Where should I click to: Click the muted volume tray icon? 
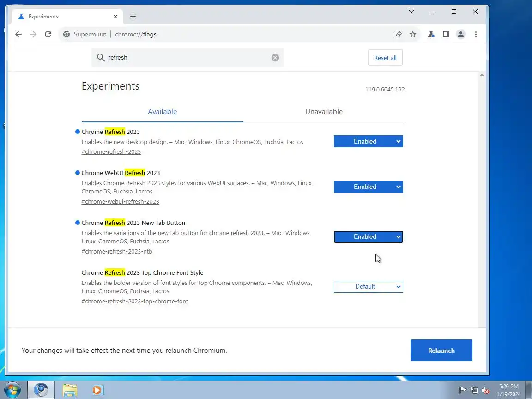[485, 391]
